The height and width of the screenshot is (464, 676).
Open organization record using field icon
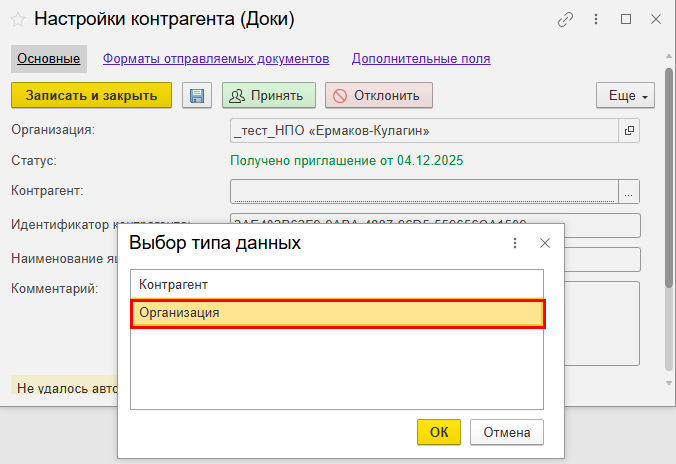tap(629, 130)
